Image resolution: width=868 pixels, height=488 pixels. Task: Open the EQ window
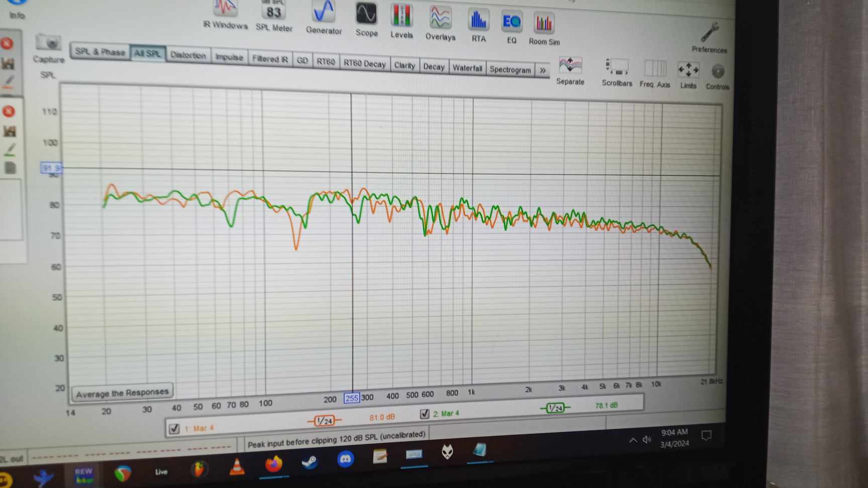511,28
